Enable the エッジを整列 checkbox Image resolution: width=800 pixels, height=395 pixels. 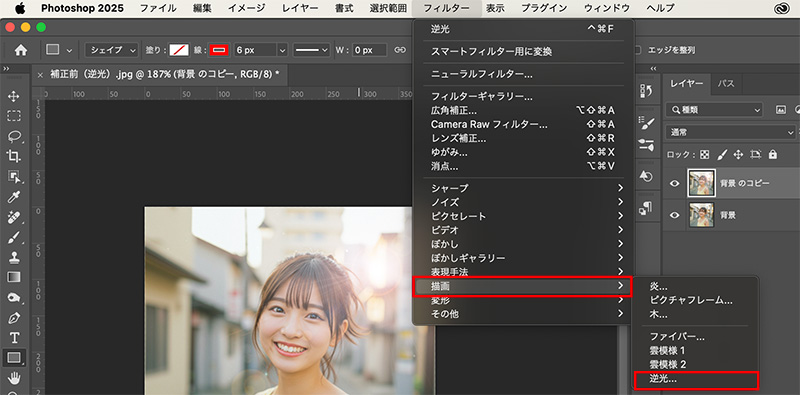point(637,50)
